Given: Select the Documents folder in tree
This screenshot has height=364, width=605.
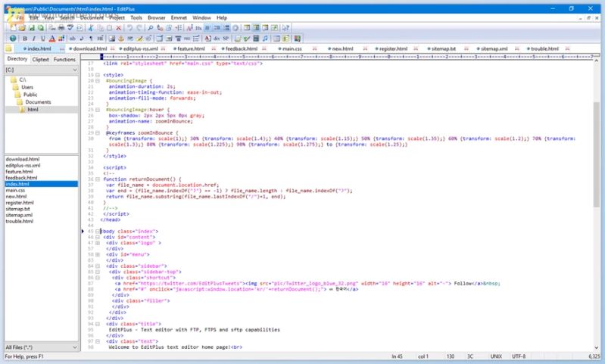Looking at the screenshot, I should 38,102.
